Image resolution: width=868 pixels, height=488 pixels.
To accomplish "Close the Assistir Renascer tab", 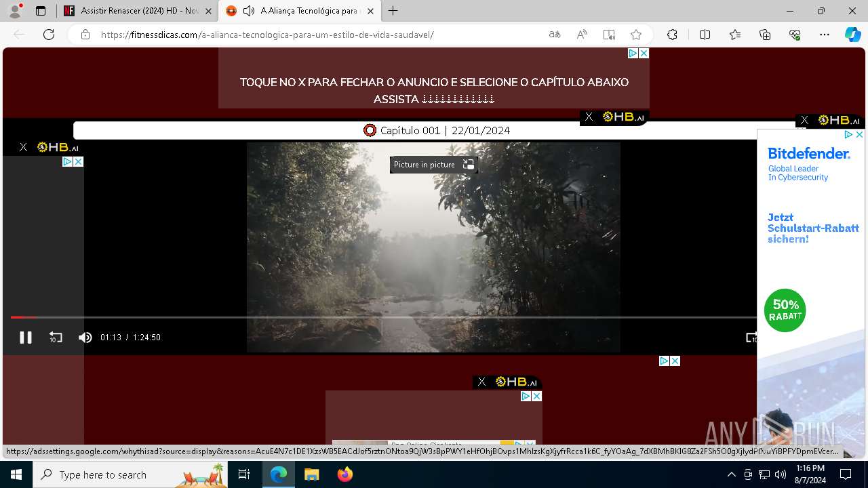I will click(x=208, y=11).
